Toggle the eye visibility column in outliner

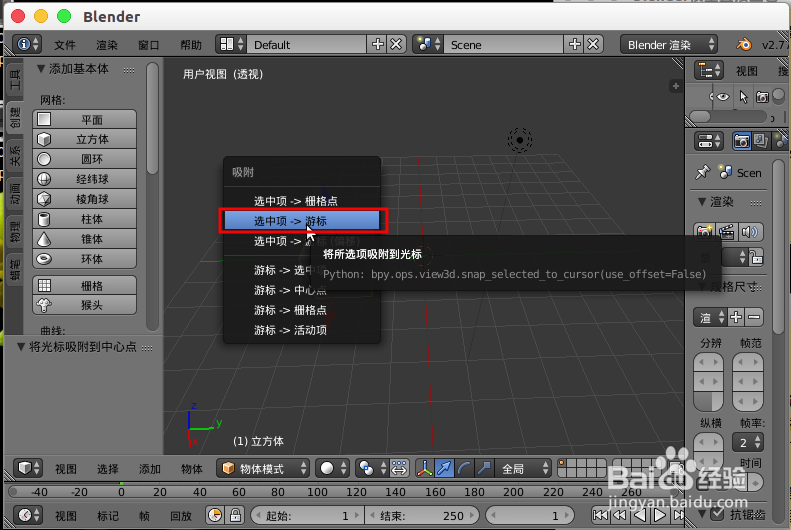(722, 96)
